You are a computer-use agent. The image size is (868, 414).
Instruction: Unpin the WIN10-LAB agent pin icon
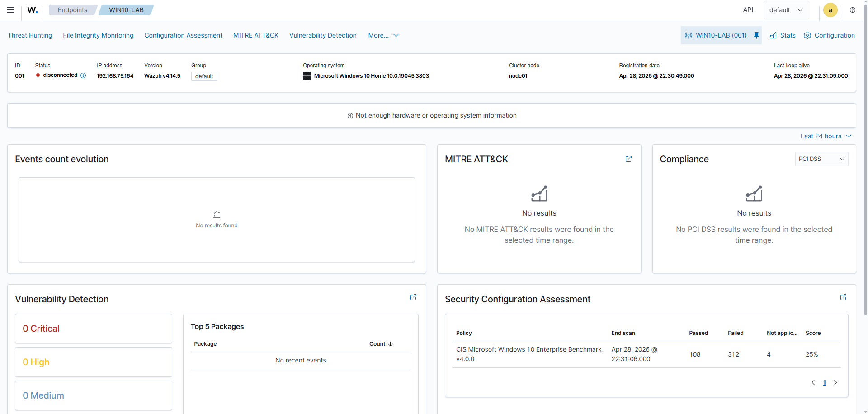click(x=756, y=35)
